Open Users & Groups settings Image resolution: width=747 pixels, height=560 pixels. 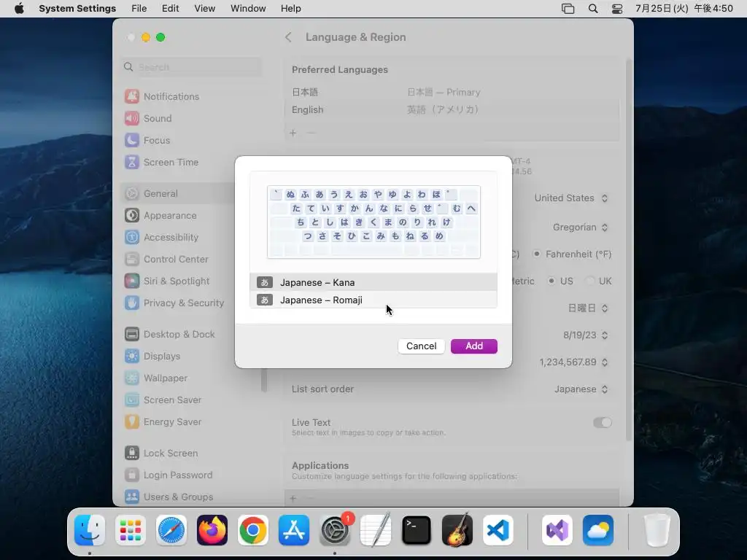click(178, 497)
